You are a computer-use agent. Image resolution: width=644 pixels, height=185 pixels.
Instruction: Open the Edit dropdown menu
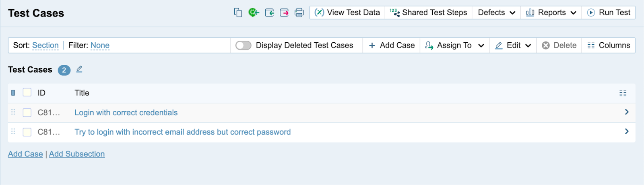(x=513, y=46)
